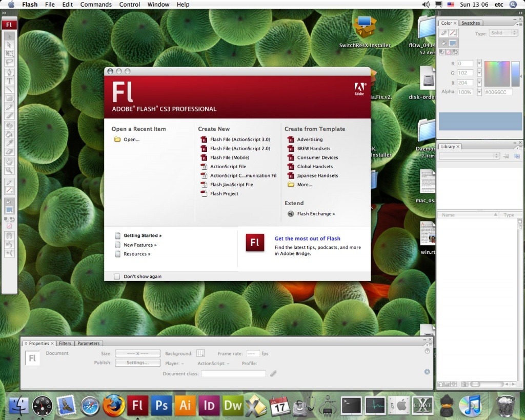
Task: Click the New Library Panel icon
Action: [517, 156]
